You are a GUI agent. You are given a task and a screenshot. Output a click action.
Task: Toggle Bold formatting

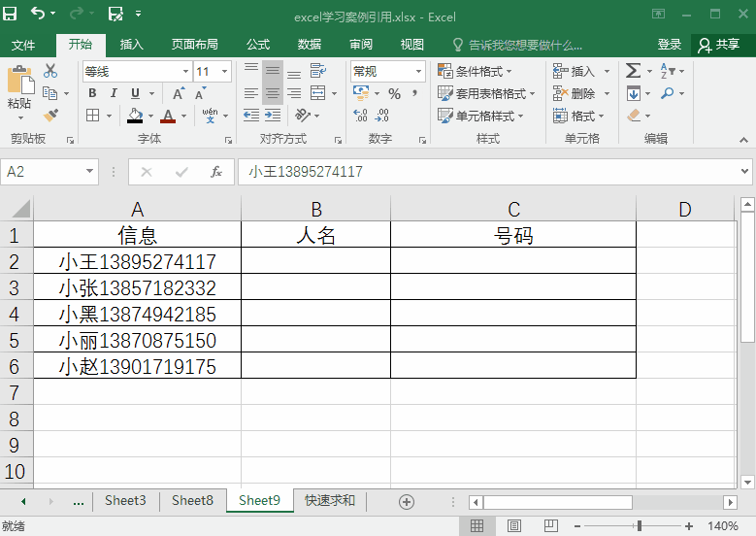tap(92, 93)
